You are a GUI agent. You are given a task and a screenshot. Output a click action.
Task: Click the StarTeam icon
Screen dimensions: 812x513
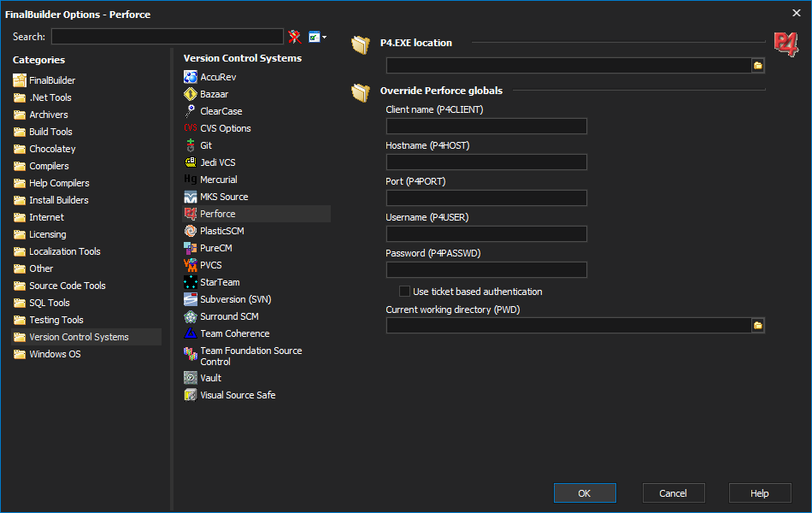pos(191,282)
